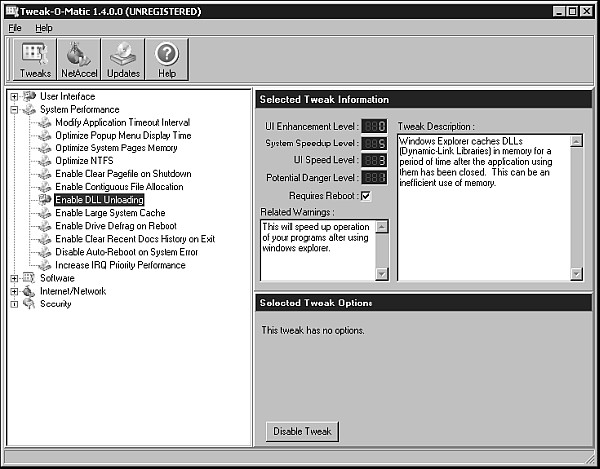Click the Updates toolbar icon
The image size is (600, 469).
[x=123, y=59]
